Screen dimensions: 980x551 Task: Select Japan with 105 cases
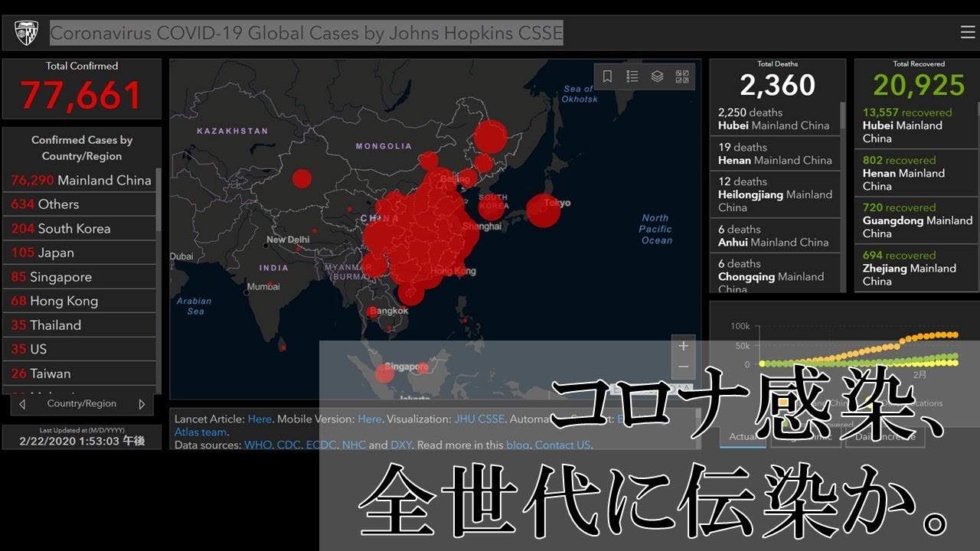click(81, 253)
